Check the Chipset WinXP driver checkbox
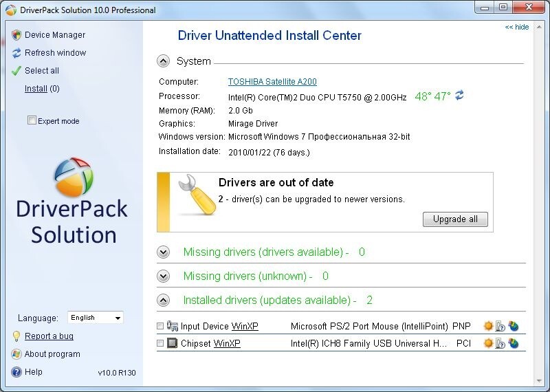550x392 pixels. point(160,343)
